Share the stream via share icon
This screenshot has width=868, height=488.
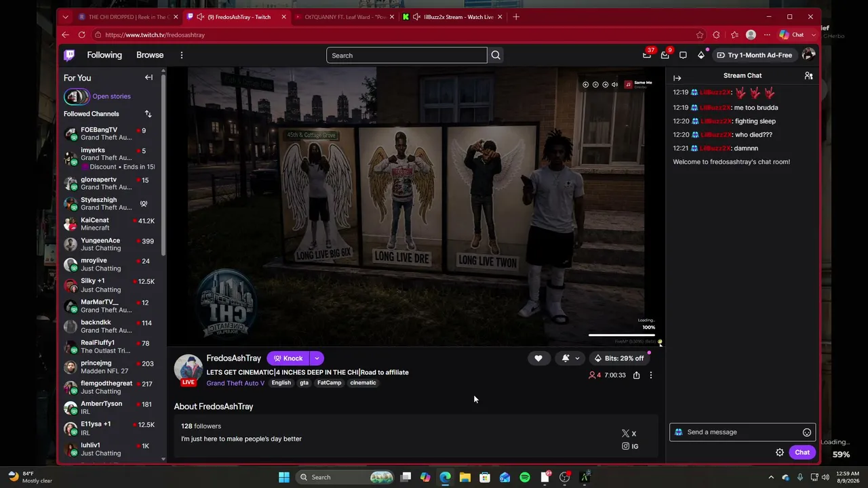[x=636, y=375]
